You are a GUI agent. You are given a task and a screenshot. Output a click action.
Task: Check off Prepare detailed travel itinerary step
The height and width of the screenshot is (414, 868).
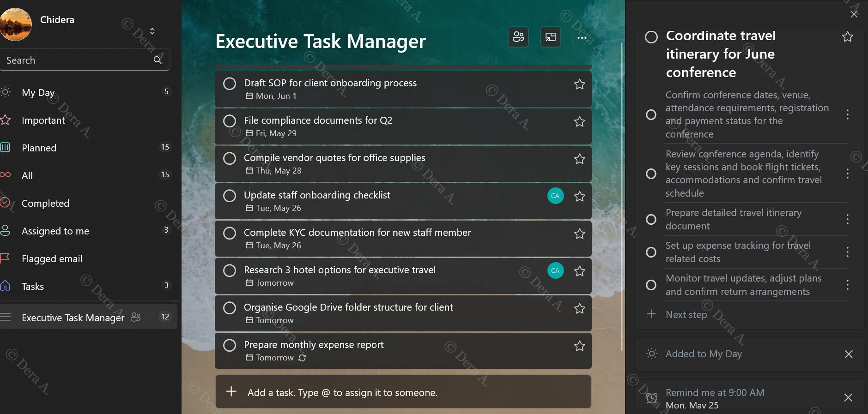[x=651, y=219]
